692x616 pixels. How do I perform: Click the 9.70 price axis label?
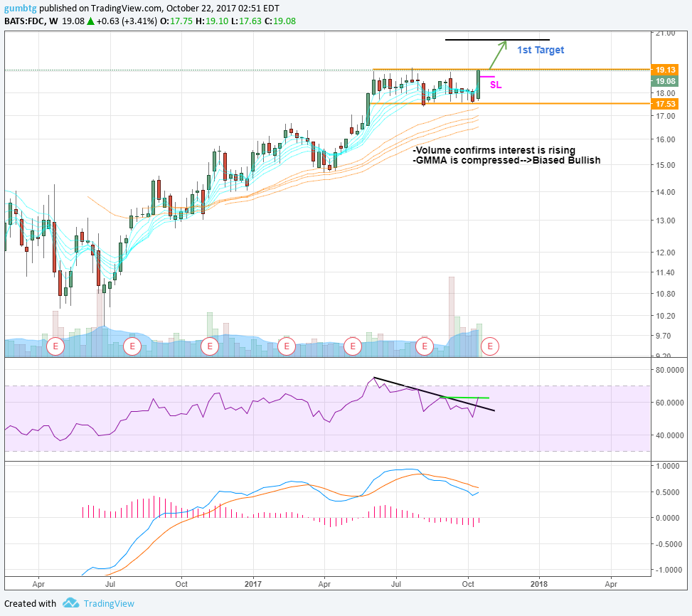click(x=664, y=336)
